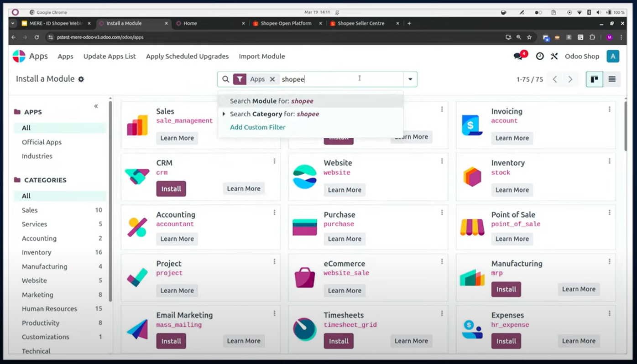Viewport: 637px width, 364px height.
Task: Click the Point of Sale app icon
Action: coord(472,227)
